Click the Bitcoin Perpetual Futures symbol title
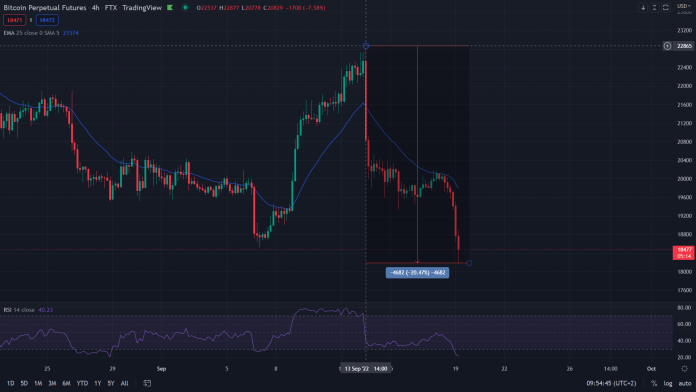696x392 pixels. (45, 8)
